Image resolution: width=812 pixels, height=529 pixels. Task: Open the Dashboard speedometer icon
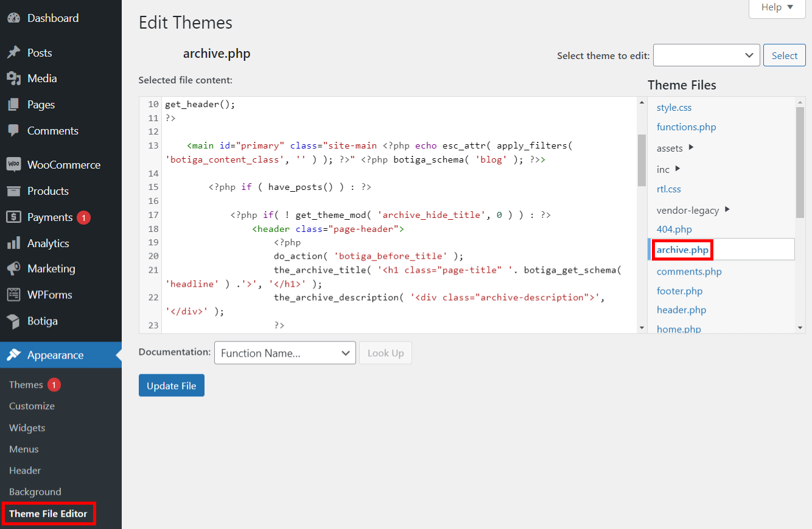(x=13, y=18)
